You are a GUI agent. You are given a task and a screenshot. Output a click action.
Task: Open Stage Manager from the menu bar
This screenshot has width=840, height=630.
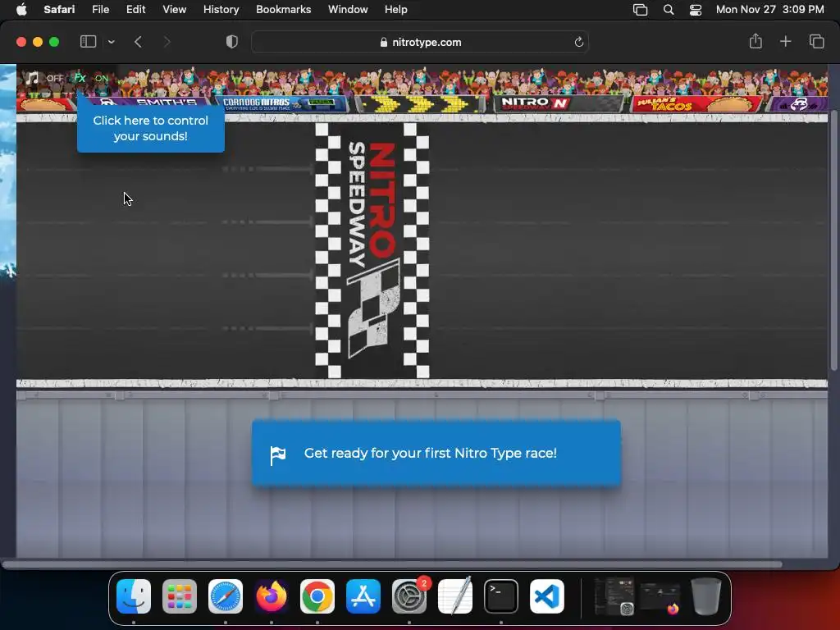click(x=640, y=10)
